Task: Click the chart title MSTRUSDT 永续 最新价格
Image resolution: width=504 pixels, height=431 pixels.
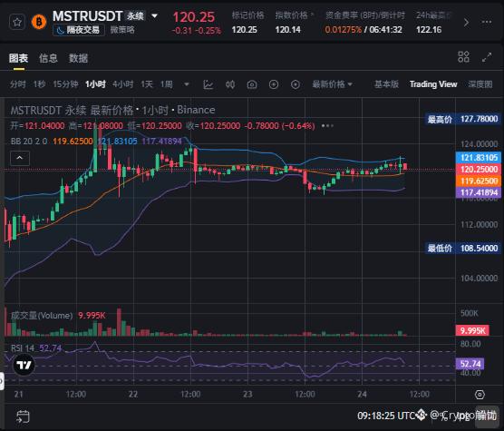Action: click(x=72, y=111)
